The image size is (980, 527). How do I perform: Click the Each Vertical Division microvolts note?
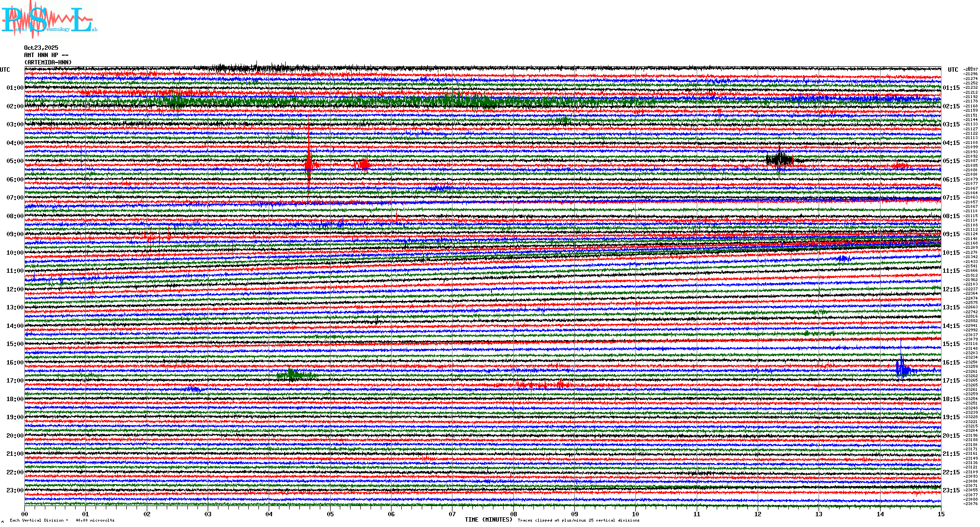coord(62,520)
